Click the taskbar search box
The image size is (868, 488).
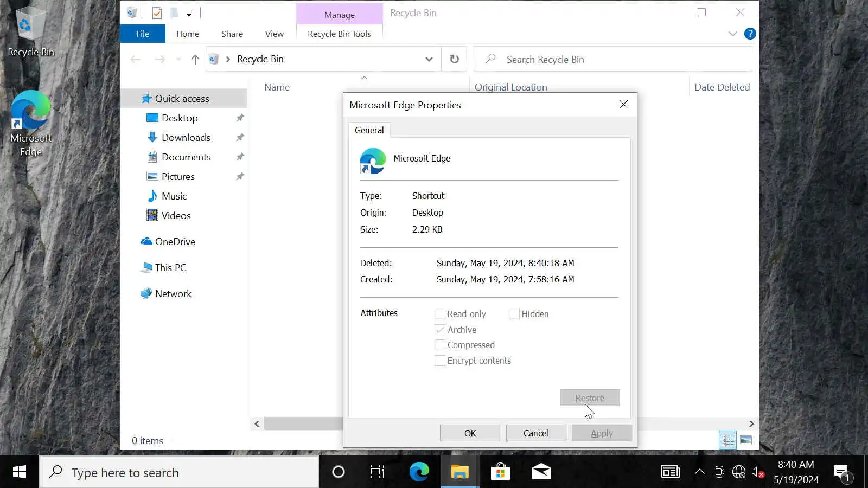point(179,472)
